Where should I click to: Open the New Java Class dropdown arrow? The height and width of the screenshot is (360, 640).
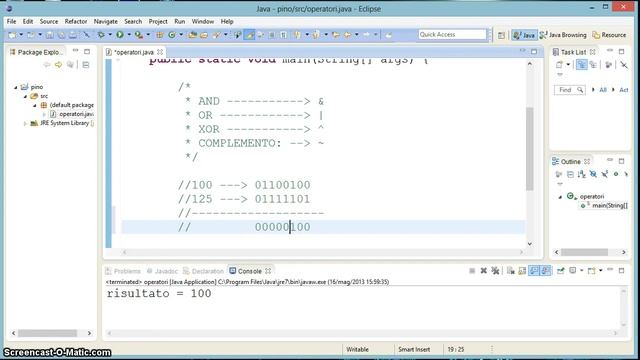181,35
